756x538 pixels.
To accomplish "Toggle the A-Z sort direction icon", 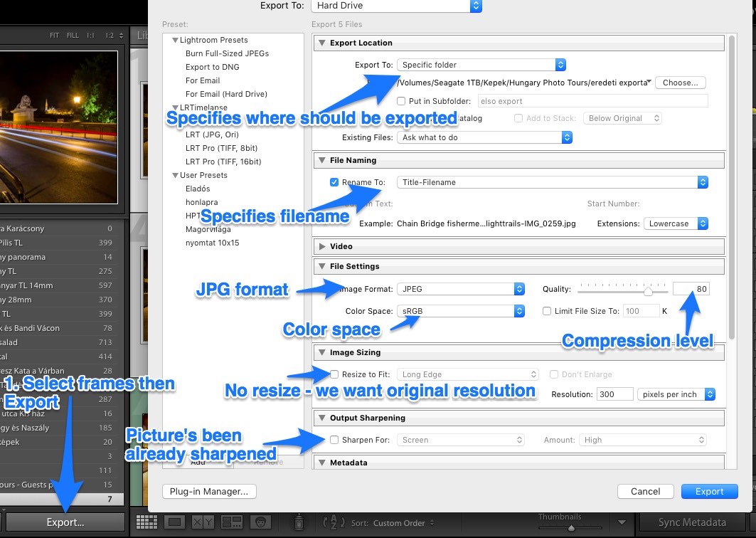I will [x=334, y=522].
